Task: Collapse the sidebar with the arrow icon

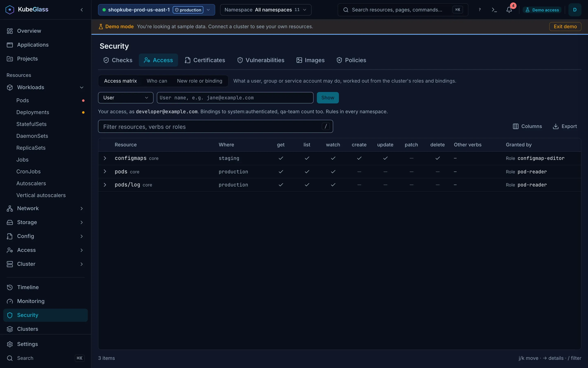Action: pos(82,10)
